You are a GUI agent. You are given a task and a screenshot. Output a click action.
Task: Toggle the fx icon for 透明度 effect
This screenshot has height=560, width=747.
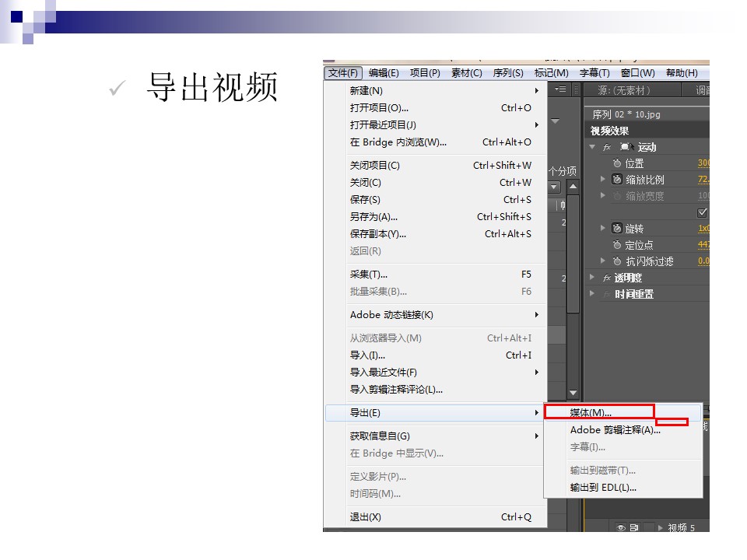pyautogui.click(x=607, y=278)
